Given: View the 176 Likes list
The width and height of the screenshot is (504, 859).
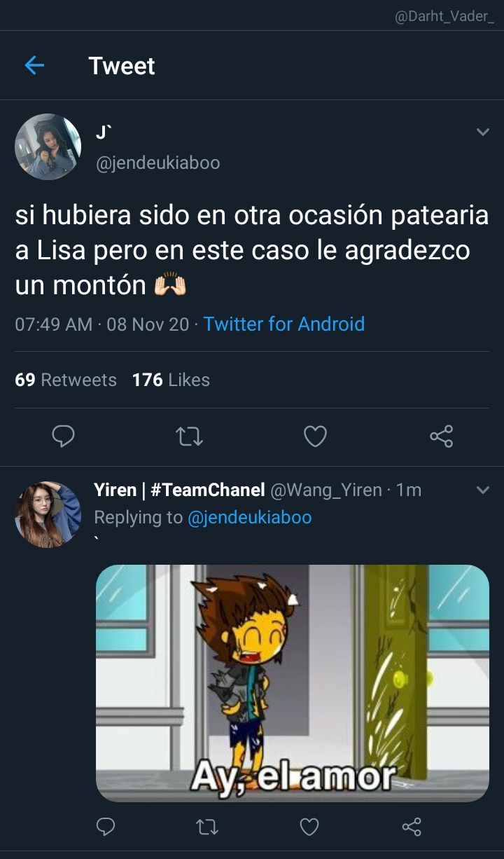Looking at the screenshot, I should click(171, 380).
